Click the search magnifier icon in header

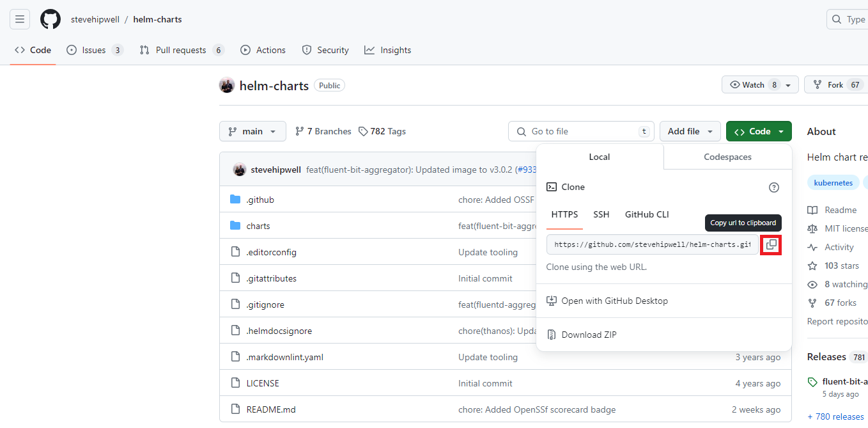click(837, 19)
